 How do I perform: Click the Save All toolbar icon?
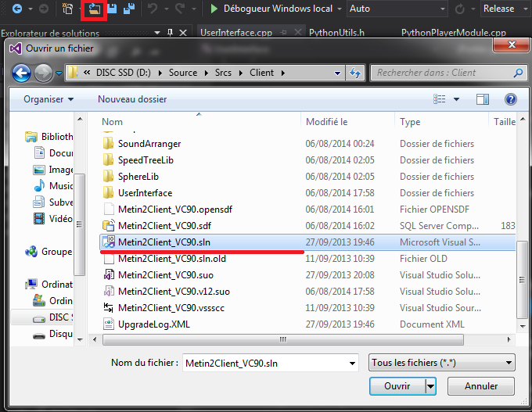coord(129,9)
